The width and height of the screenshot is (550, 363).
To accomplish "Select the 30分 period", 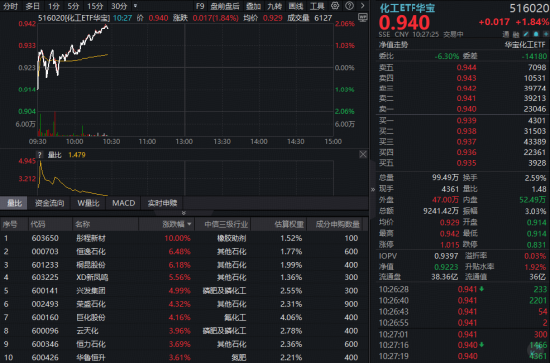I will [x=119, y=6].
